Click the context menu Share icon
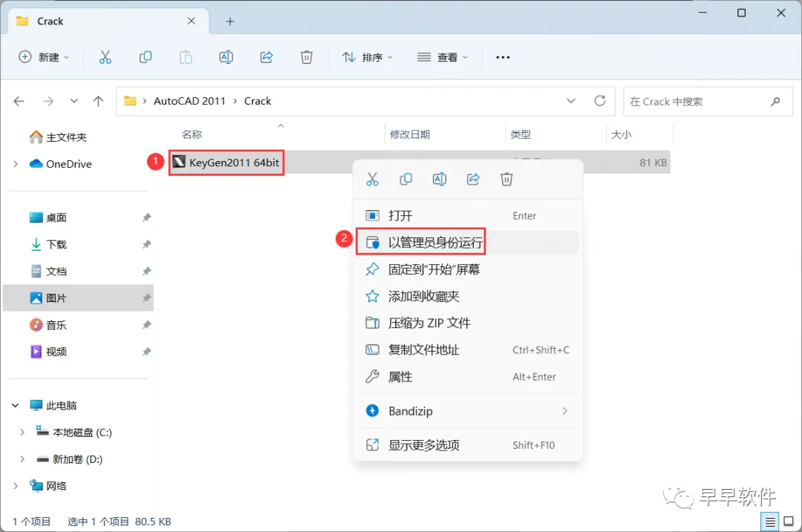Image resolution: width=802 pixels, height=532 pixels. [x=473, y=180]
